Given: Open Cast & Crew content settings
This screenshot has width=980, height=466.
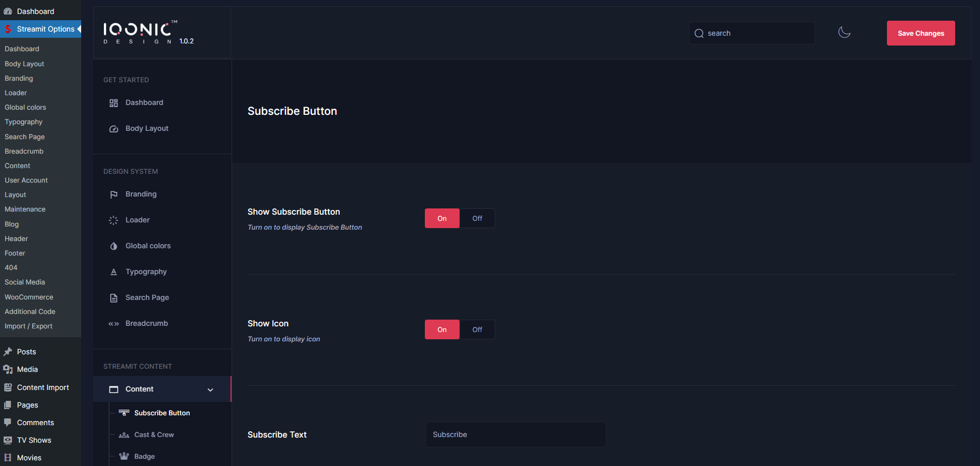Looking at the screenshot, I should [x=154, y=434].
